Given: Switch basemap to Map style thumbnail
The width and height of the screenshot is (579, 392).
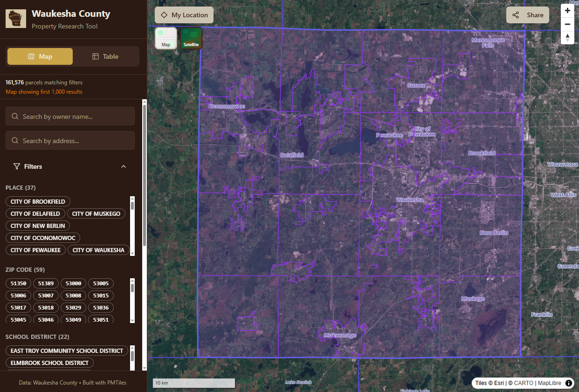Looking at the screenshot, I should pos(166,38).
